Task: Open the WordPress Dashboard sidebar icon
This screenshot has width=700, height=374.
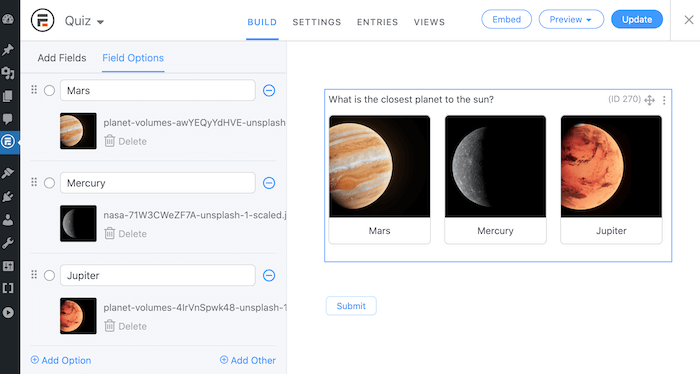Action: (8, 19)
